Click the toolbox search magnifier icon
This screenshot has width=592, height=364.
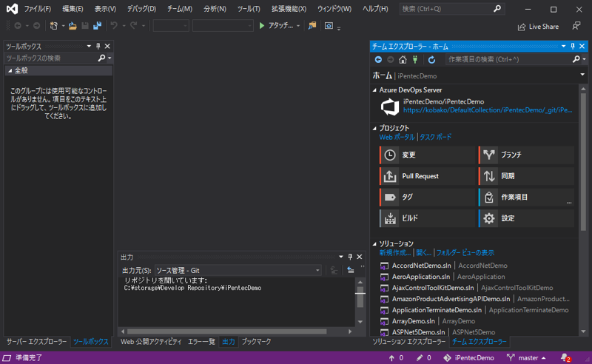101,58
